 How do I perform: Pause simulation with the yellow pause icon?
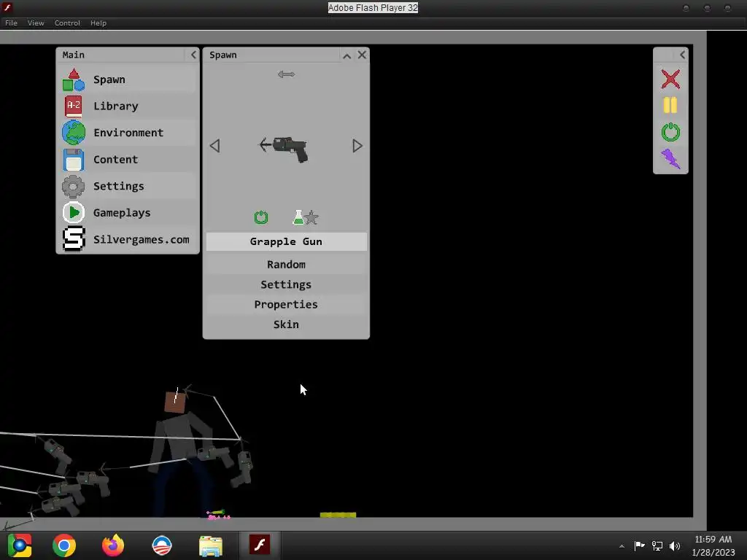(x=670, y=105)
